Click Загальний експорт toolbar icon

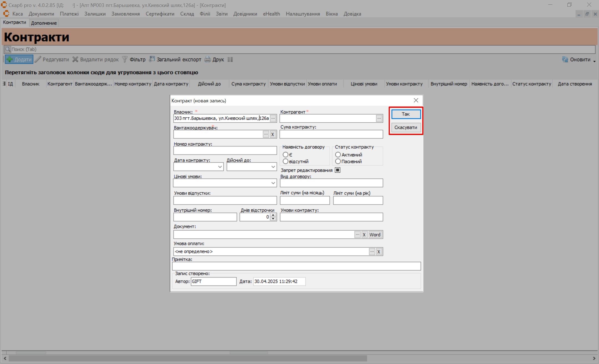point(152,59)
